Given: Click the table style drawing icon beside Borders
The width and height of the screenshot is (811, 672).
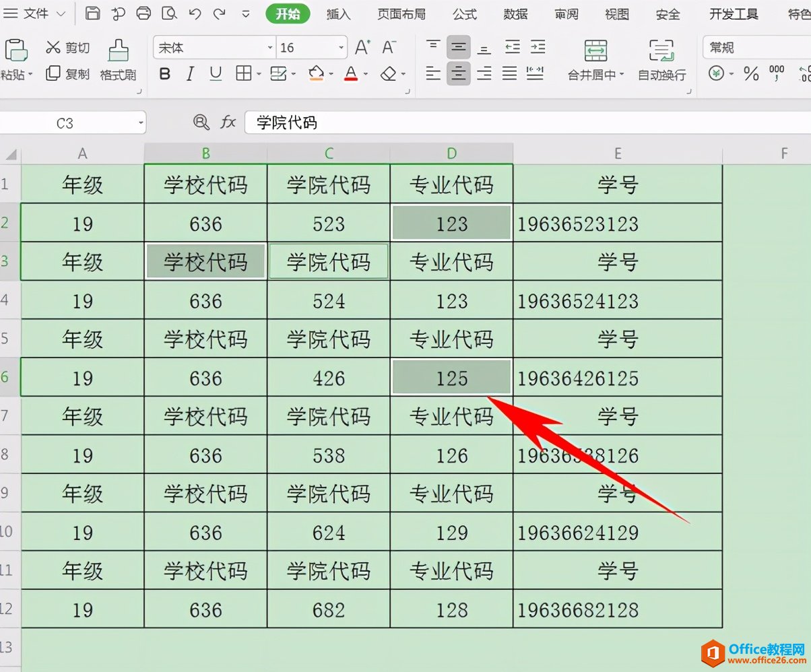Looking at the screenshot, I should click(x=278, y=73).
